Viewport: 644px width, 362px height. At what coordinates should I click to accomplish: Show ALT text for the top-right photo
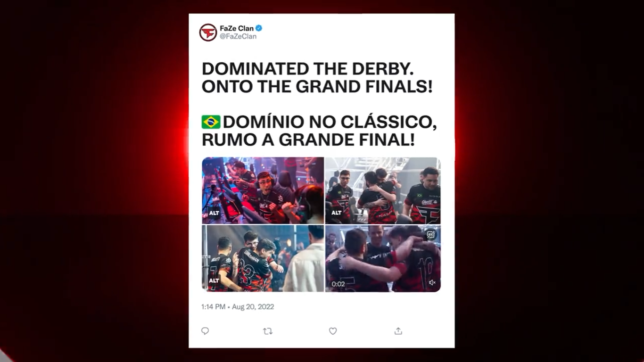(x=337, y=213)
